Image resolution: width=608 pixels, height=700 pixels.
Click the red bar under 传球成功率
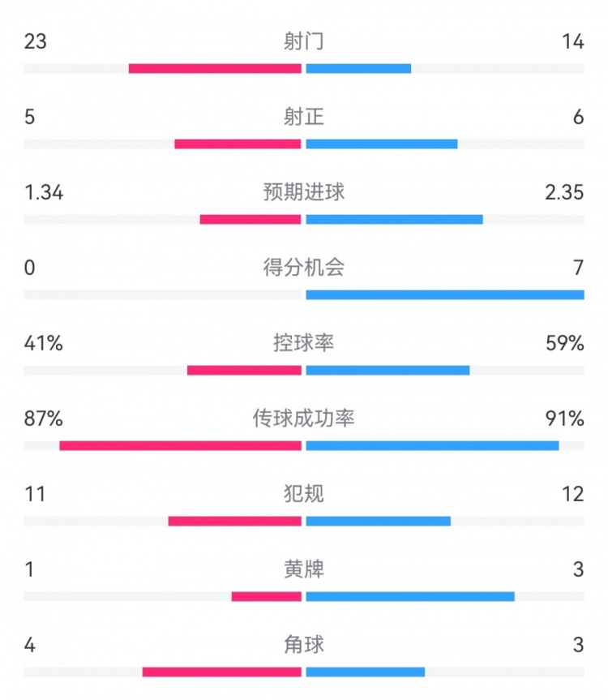(180, 445)
